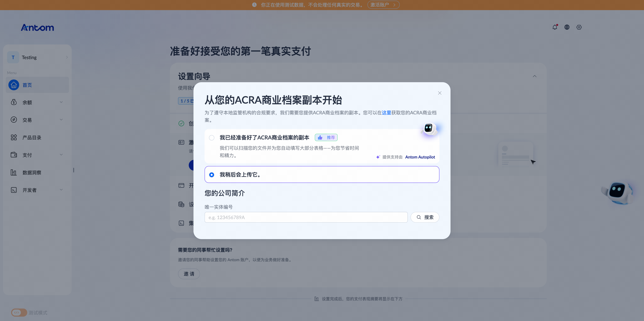Click the 交易 transactions icon
This screenshot has height=321, width=644.
(x=14, y=120)
